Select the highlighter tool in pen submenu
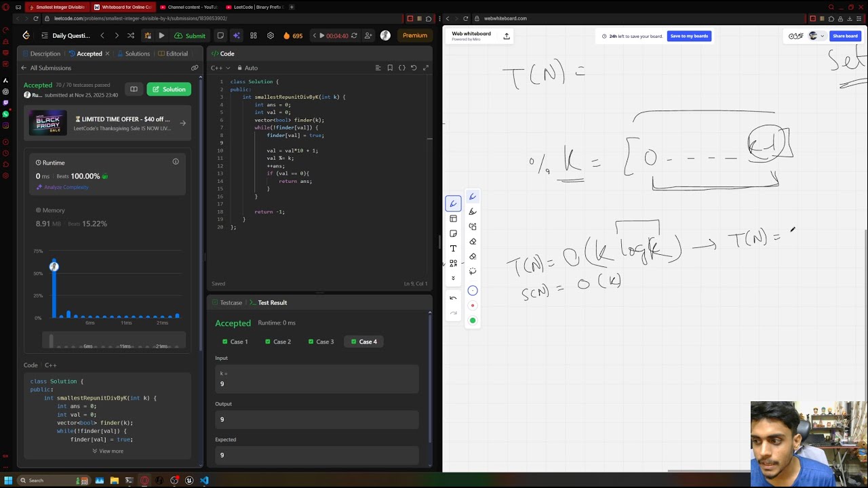 pyautogui.click(x=473, y=211)
